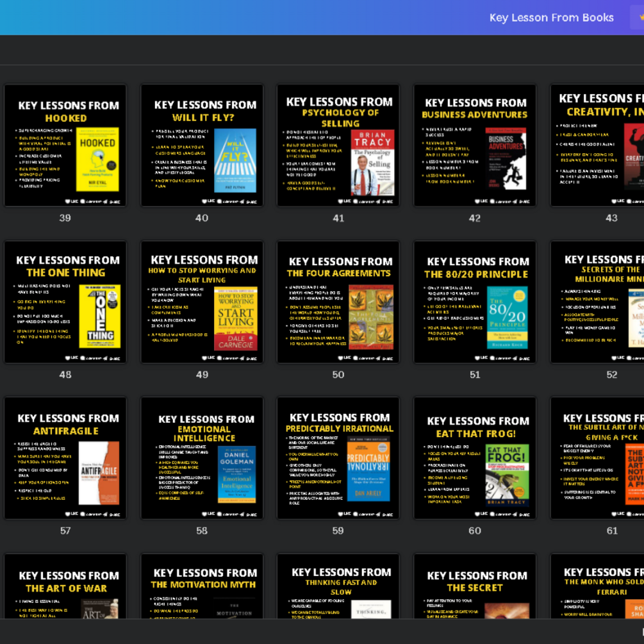
Task: Select The 80/20 Principle page thumbnail
Action: click(x=475, y=302)
